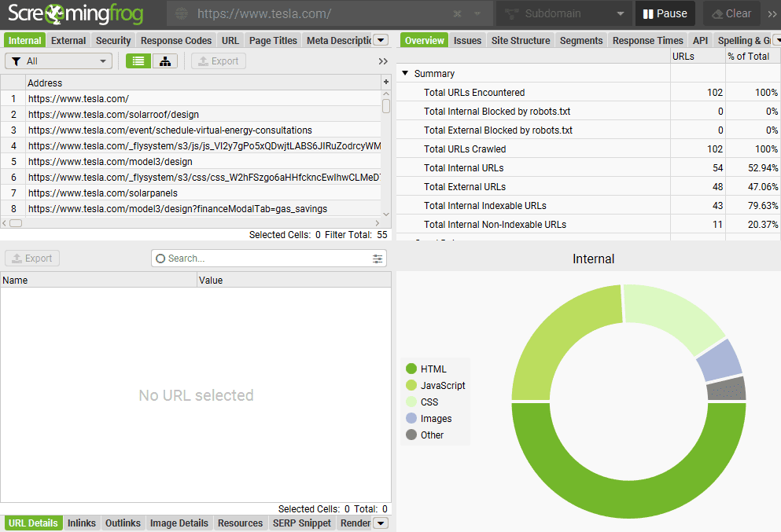This screenshot has height=532, width=781.
Task: Open the SERP Snippet bottom tab
Action: coord(302,523)
